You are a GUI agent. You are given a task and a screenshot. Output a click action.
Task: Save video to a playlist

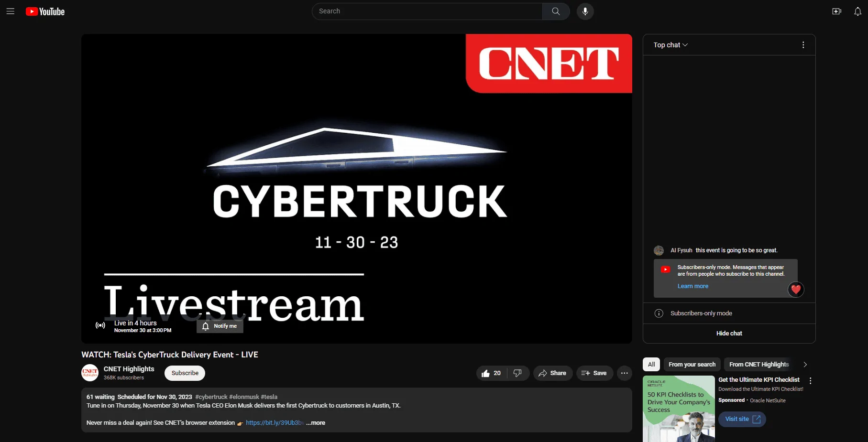594,373
